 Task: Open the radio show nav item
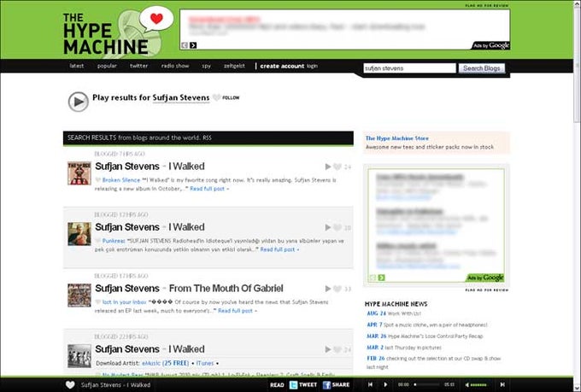175,66
